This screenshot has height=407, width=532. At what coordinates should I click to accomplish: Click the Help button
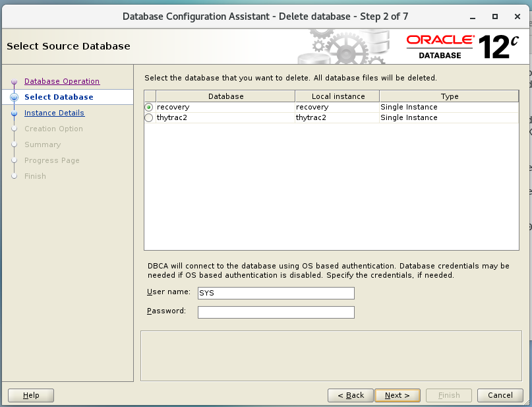point(31,395)
